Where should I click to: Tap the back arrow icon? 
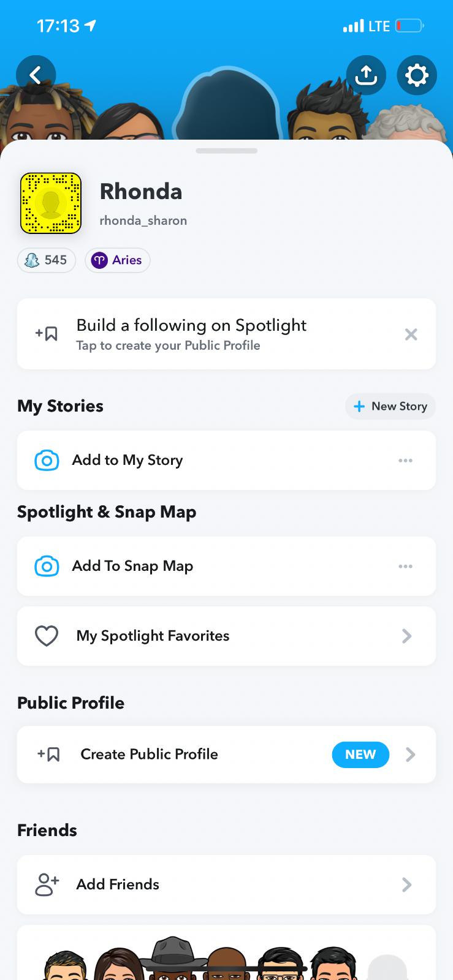point(36,75)
